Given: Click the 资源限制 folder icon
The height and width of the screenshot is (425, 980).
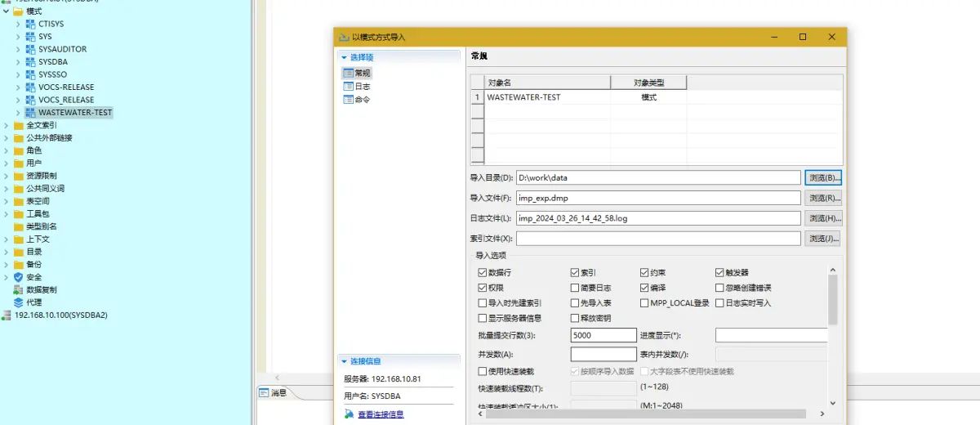Looking at the screenshot, I should [x=18, y=176].
